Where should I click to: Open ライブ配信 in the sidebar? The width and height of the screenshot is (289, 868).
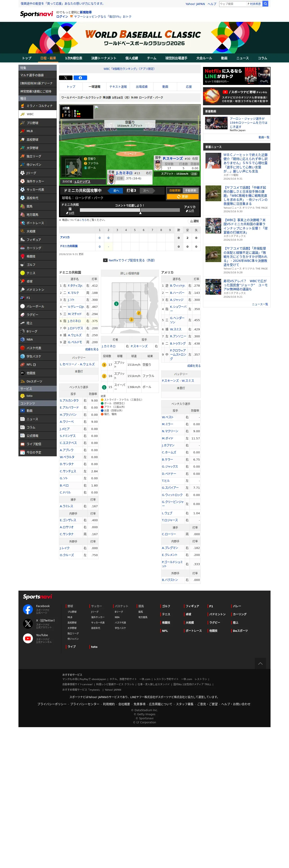click(x=37, y=444)
